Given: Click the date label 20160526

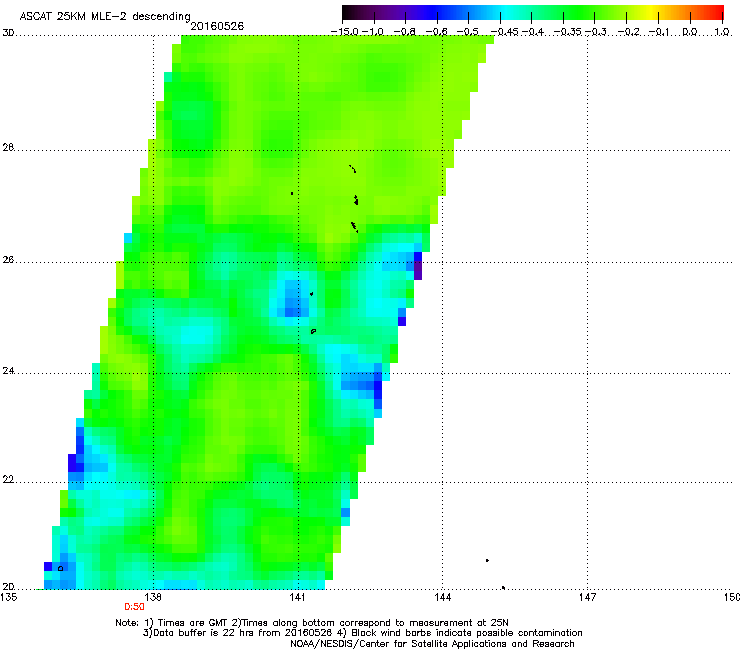Looking at the screenshot, I should 217,26.
